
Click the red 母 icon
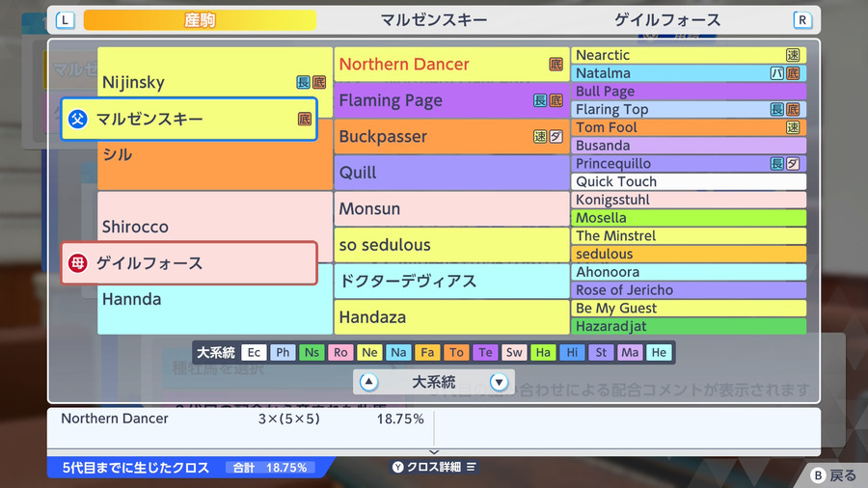click(78, 263)
